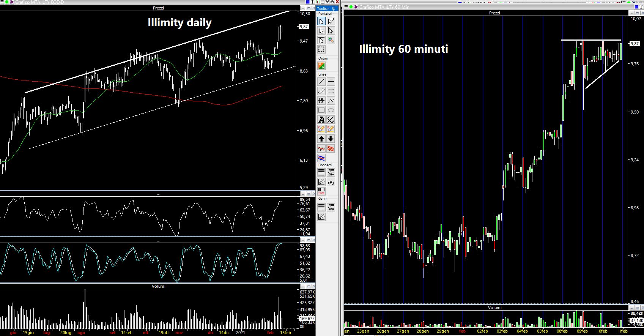Click the Volumi header in 60 Min chart
This screenshot has height=336, width=644.
click(494, 308)
